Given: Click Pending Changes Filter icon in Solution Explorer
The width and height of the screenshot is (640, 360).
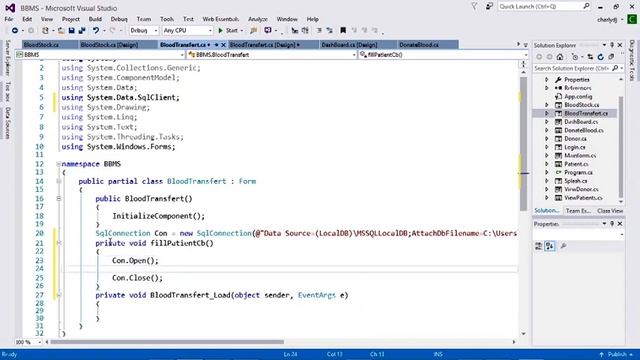Looking at the screenshot, I should click(575, 57).
